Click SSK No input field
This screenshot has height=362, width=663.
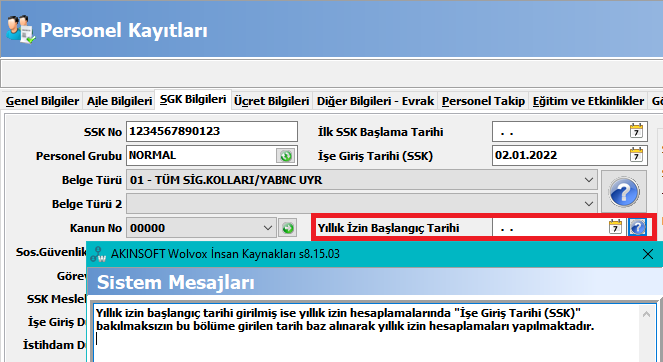(x=212, y=132)
